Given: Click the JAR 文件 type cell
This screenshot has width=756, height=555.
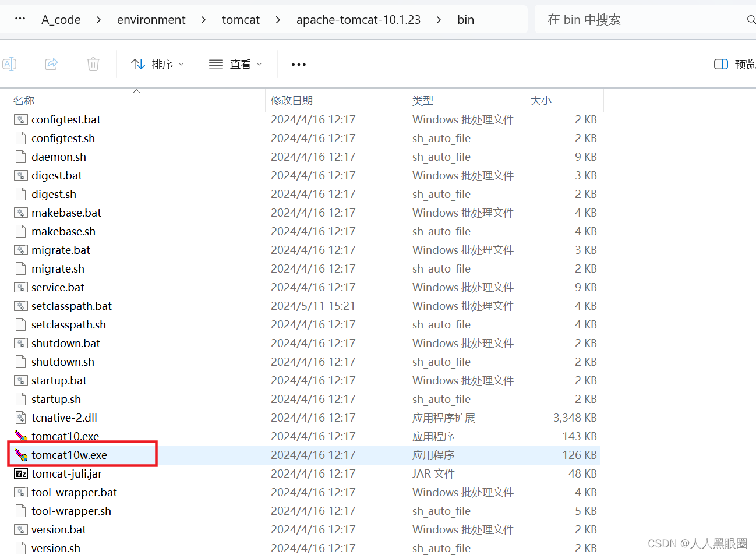Looking at the screenshot, I should click(x=433, y=473).
